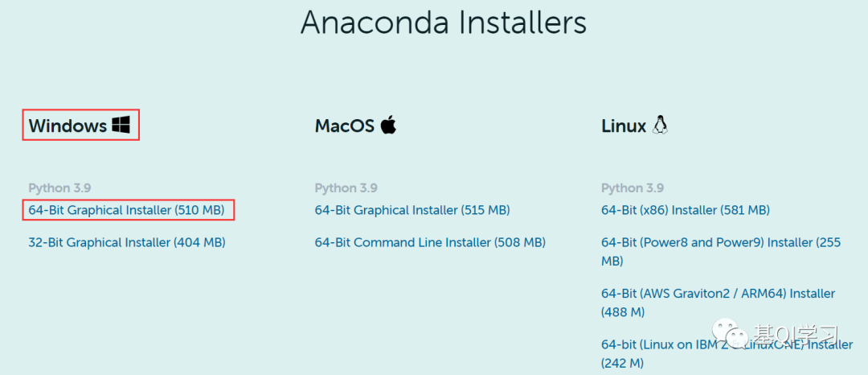Screen dimensions: 868x375
Task: Click the Windows heading text
Action: pyautogui.click(x=68, y=126)
